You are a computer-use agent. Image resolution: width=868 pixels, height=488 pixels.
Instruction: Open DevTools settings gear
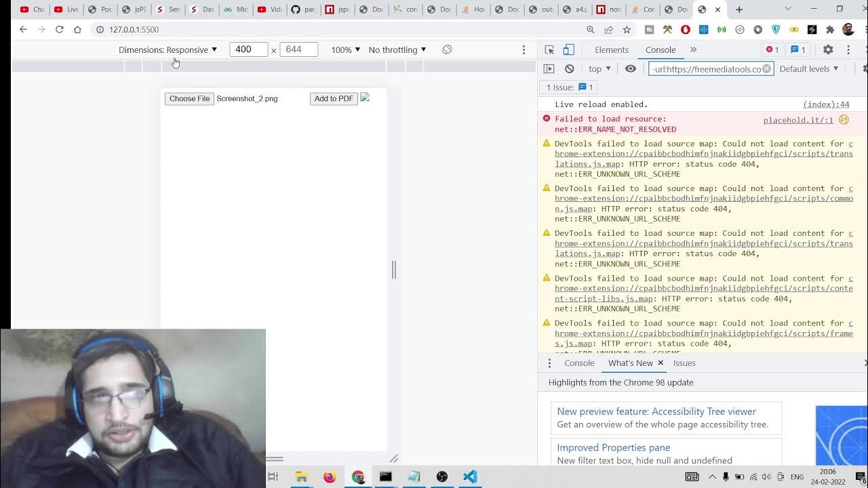(x=828, y=49)
